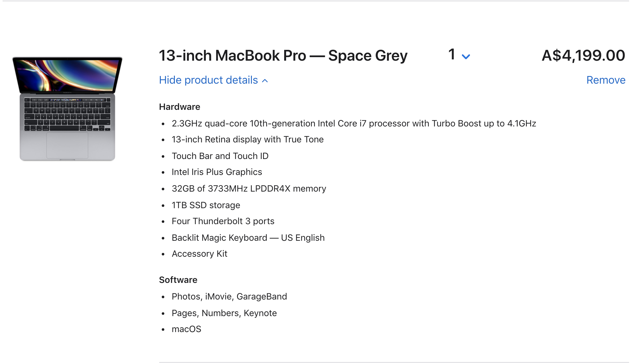
Task: Collapse details using the up chevron icon
Action: click(x=265, y=81)
